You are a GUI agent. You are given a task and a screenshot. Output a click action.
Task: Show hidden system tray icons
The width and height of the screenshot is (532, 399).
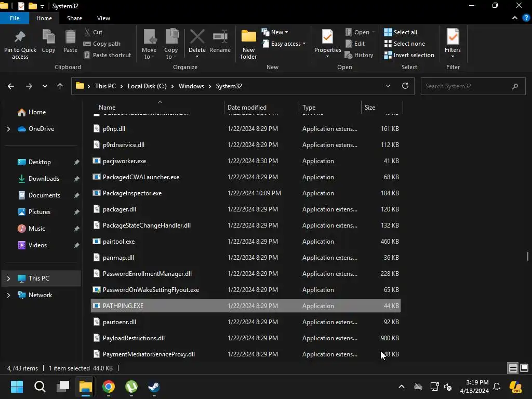point(402,387)
